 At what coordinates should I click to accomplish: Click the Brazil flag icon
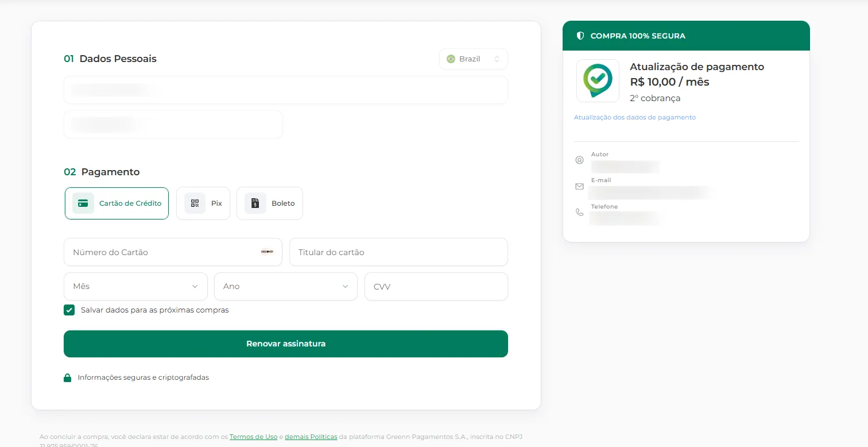pyautogui.click(x=451, y=59)
